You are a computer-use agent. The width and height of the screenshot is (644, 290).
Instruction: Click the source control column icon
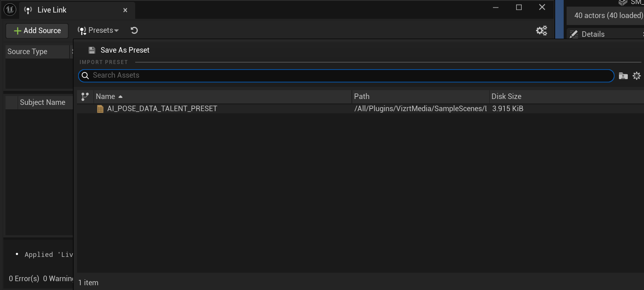pyautogui.click(x=85, y=96)
